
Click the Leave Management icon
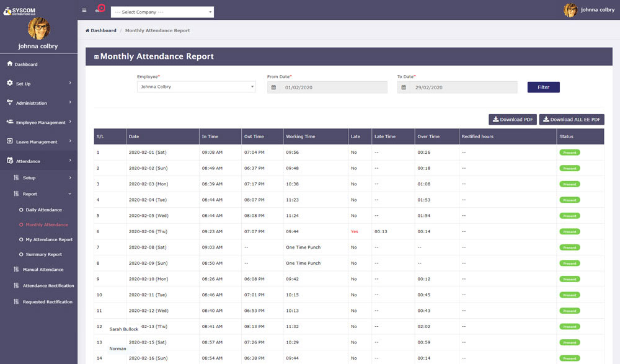(x=10, y=141)
